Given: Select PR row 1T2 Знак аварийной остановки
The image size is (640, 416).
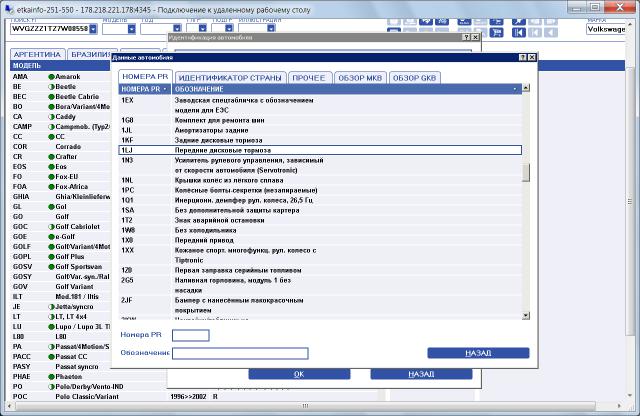Looking at the screenshot, I should [320, 220].
